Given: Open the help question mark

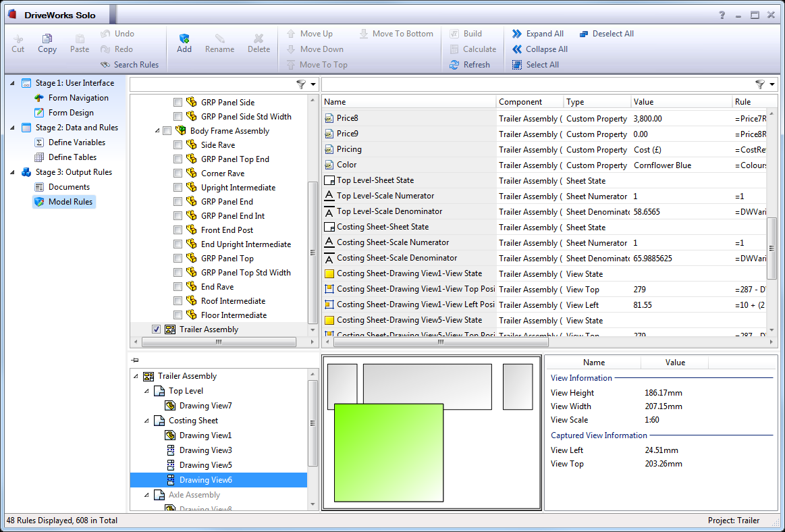Looking at the screenshot, I should point(722,15).
